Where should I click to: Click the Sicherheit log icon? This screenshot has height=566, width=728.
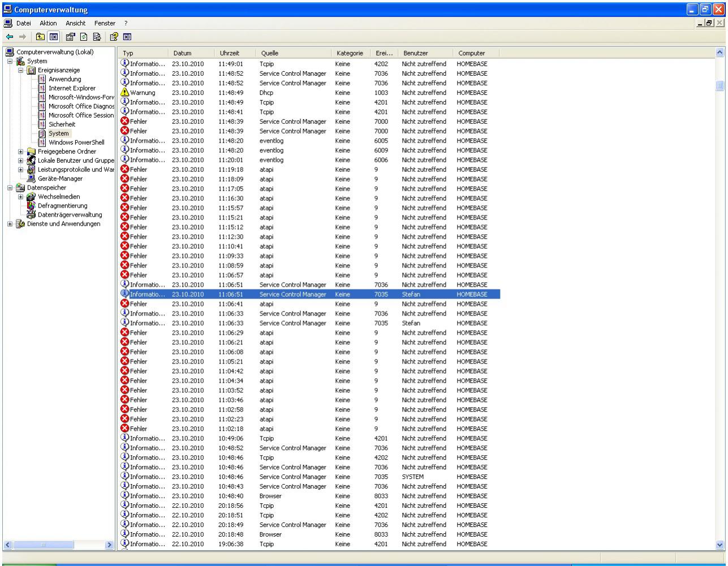click(41, 124)
